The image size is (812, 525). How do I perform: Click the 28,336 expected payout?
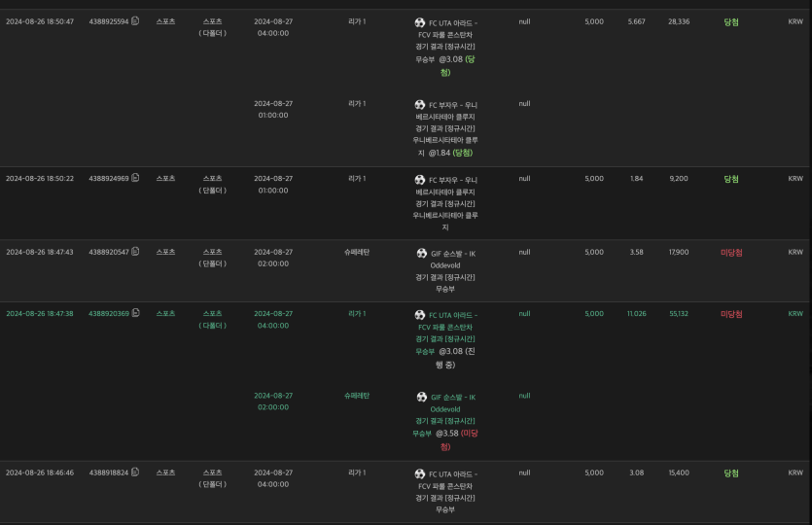click(679, 21)
